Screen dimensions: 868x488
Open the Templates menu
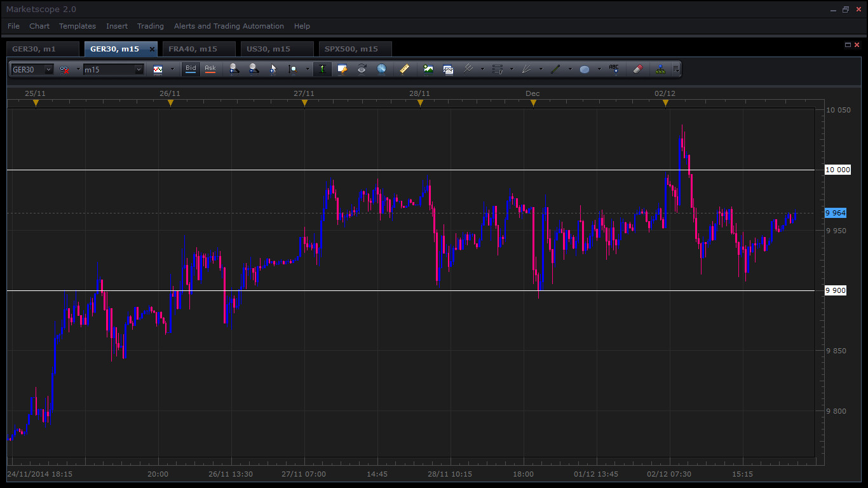tap(78, 26)
